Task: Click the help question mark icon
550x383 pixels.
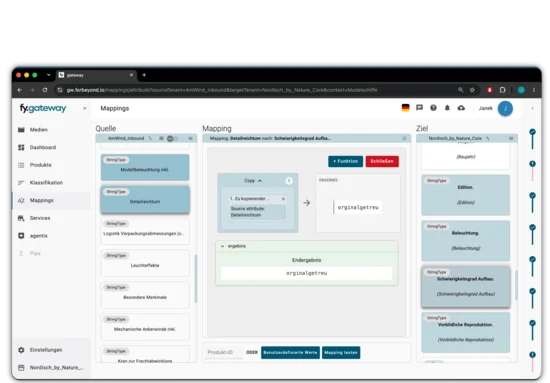Action: (434, 108)
